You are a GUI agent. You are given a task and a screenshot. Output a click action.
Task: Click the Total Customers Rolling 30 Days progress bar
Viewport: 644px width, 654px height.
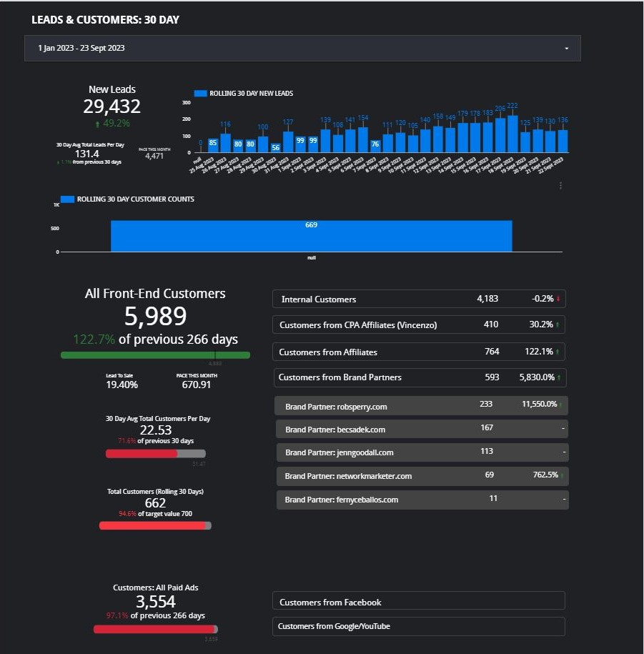(155, 526)
